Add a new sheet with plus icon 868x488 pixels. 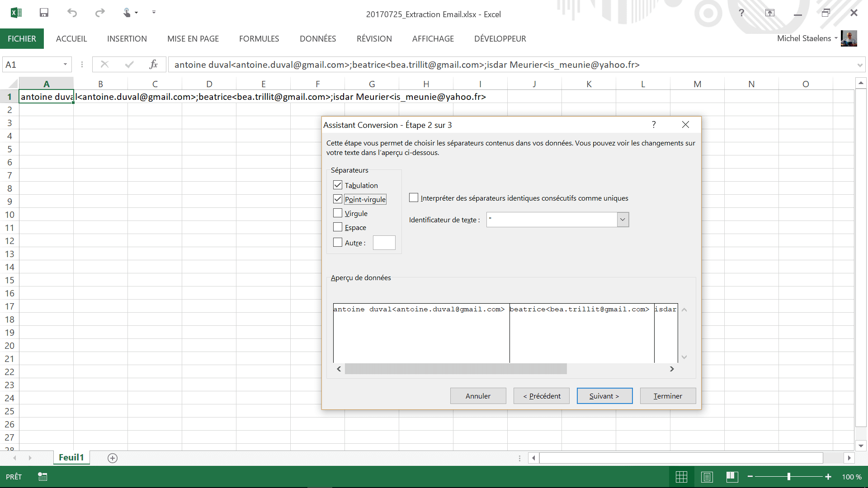[x=113, y=458]
